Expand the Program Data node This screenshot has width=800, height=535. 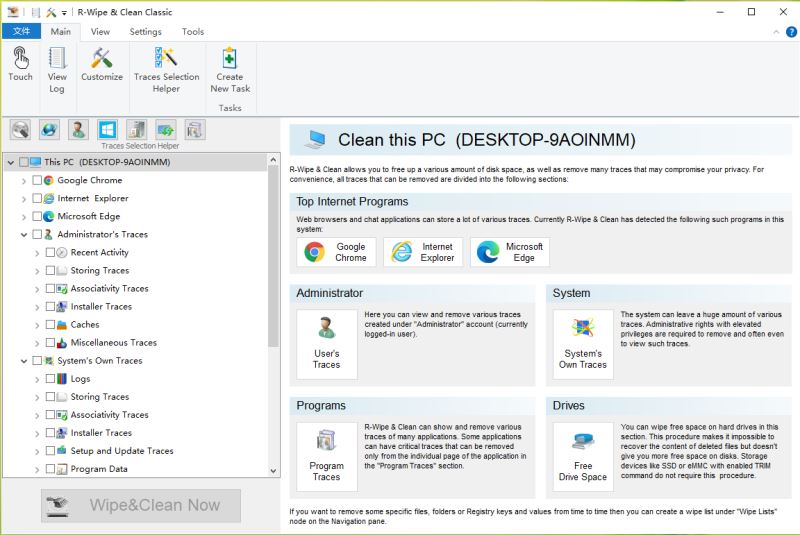click(x=37, y=470)
